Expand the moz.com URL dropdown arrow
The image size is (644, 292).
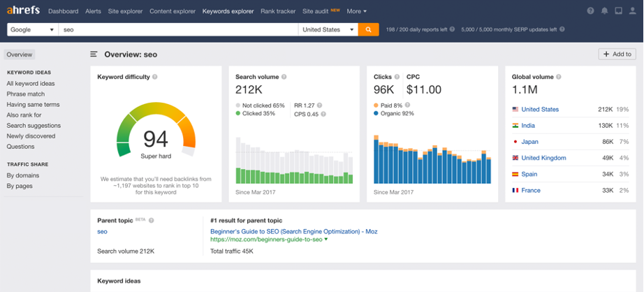tap(325, 240)
